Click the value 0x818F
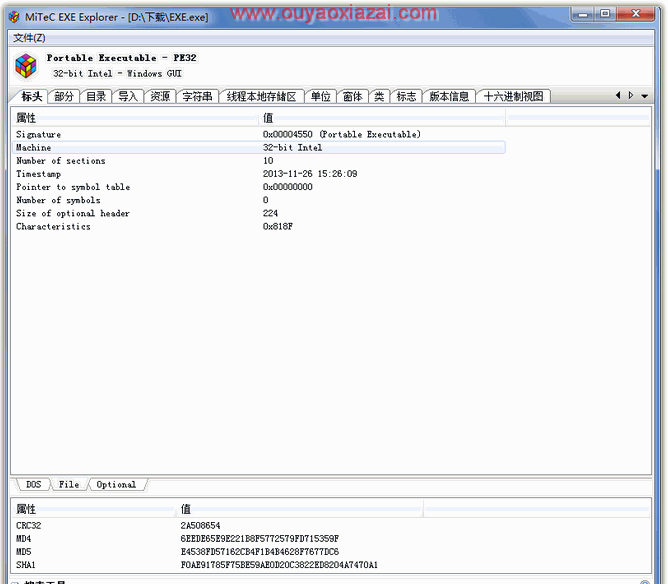The image size is (668, 584). (278, 227)
